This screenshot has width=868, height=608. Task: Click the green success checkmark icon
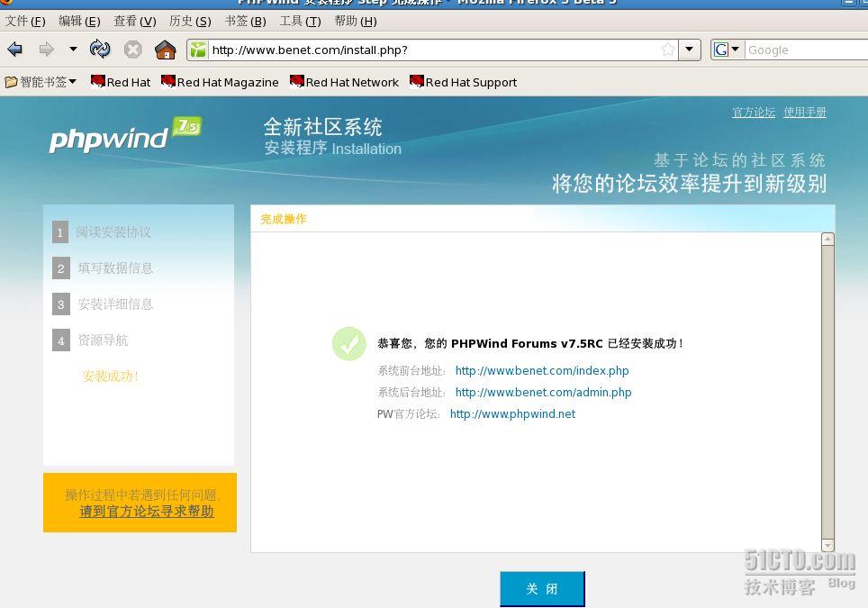348,344
